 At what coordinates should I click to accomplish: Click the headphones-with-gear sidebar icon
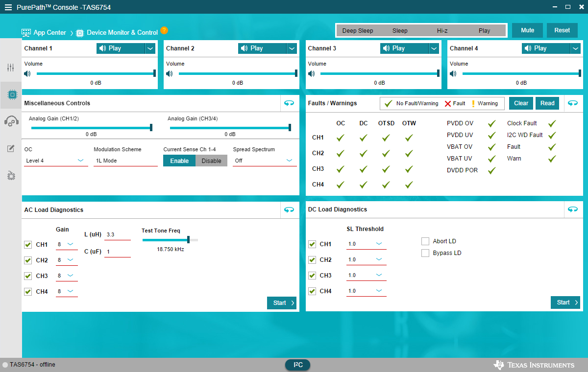point(11,120)
